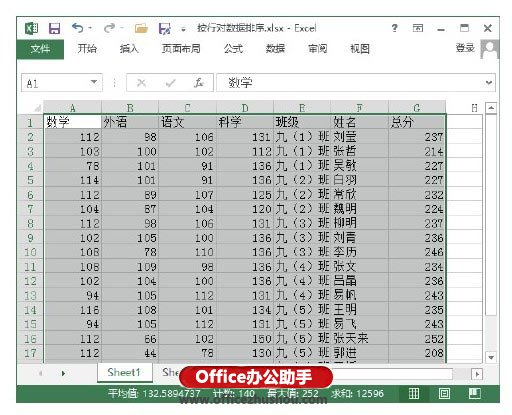Click the Insert Function fx icon
The width and height of the screenshot is (512, 415).
pyautogui.click(x=199, y=82)
